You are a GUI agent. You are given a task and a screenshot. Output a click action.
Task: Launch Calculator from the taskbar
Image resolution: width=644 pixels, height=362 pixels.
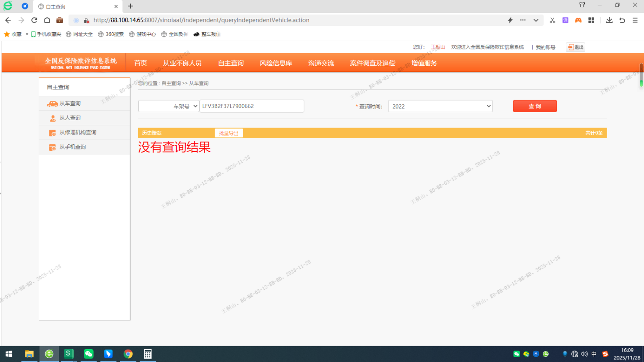148,354
